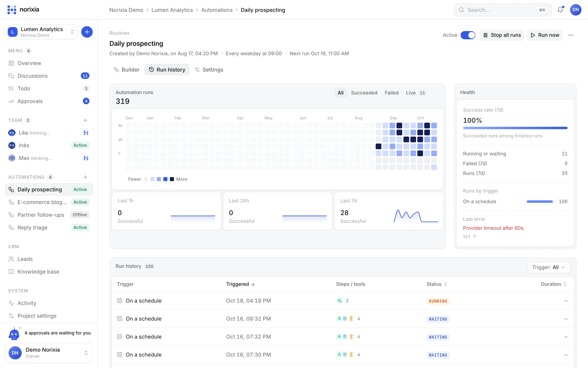Click the Last 7d sparkline chart
The width and height of the screenshot is (588, 368).
(x=416, y=216)
